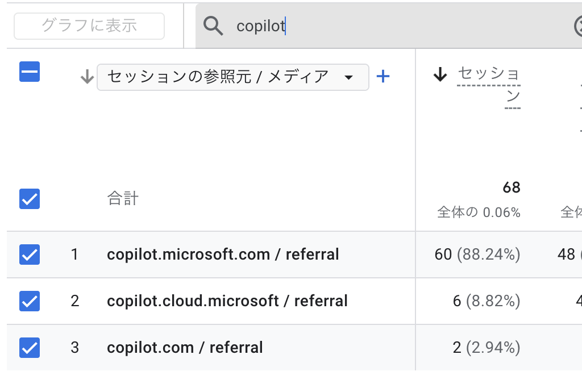
Task: Click the sort arrow beside the dimension selector
Action: [87, 77]
